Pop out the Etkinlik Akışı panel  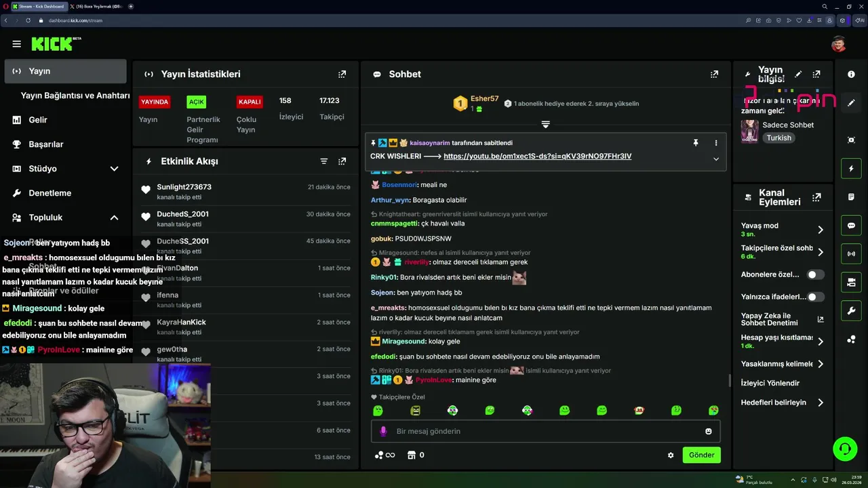(342, 161)
